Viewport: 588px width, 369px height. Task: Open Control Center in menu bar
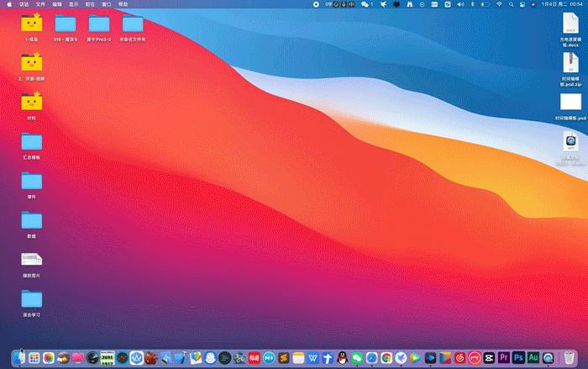coord(522,4)
